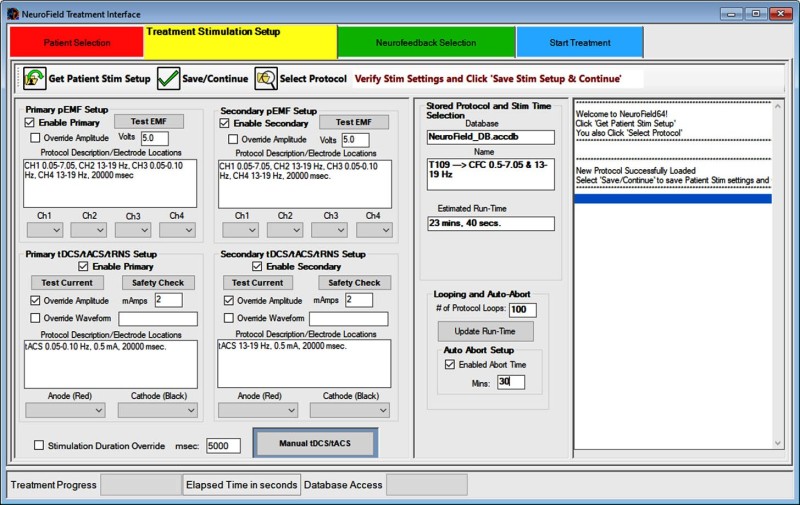800x505 pixels.
Task: Open the Neurofeedback Selection tab
Action: (x=426, y=43)
